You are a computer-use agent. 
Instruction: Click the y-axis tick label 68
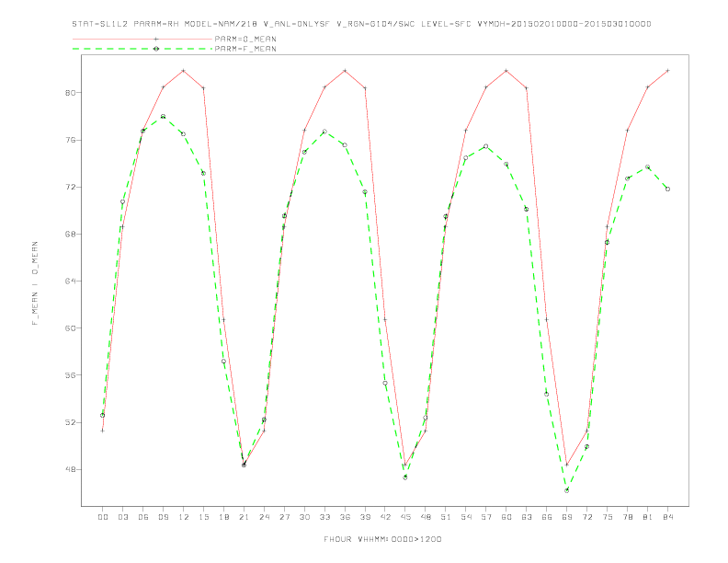(70, 234)
